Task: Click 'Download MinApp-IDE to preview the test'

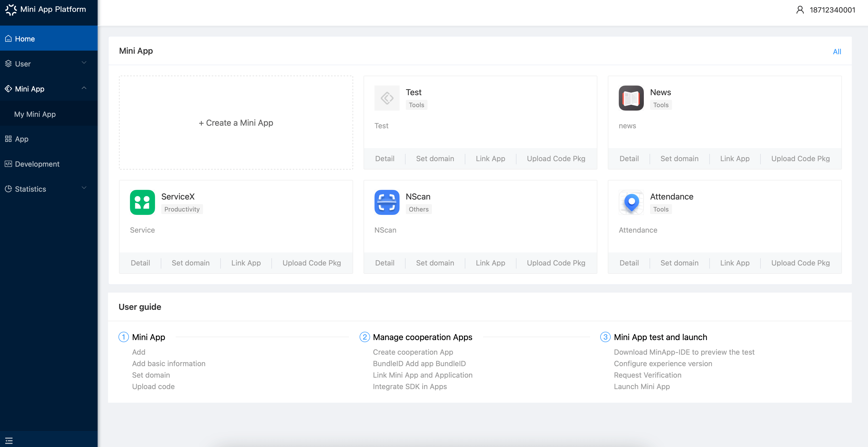Action: coord(684,352)
